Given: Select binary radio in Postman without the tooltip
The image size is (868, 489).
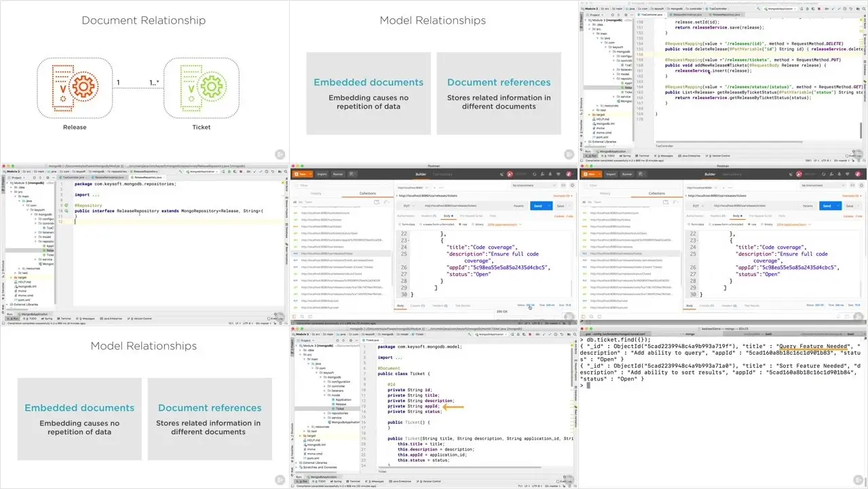Looking at the screenshot, I should click(x=762, y=224).
